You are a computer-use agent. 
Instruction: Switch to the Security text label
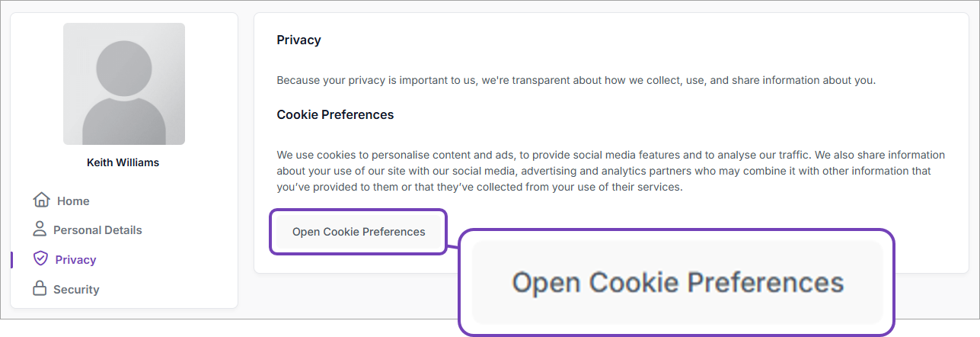[x=76, y=290]
